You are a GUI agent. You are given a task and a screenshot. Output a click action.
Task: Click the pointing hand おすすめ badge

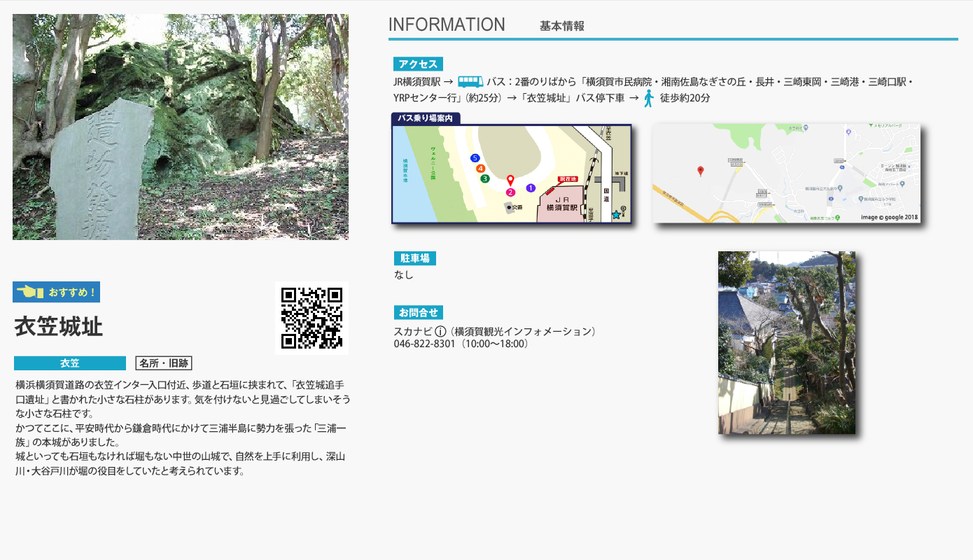pos(56,292)
